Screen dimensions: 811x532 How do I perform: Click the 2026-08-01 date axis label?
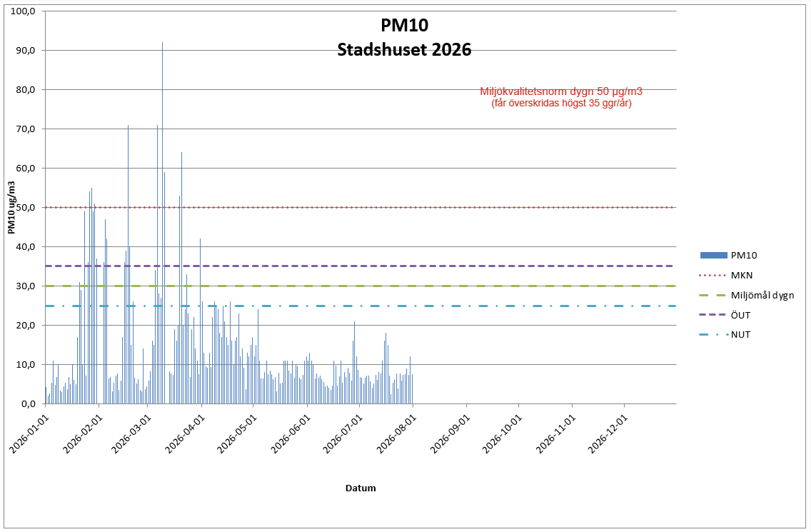click(x=396, y=435)
